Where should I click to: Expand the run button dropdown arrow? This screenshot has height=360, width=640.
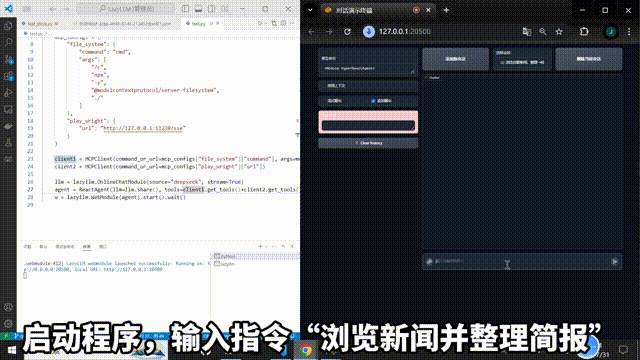(267, 24)
